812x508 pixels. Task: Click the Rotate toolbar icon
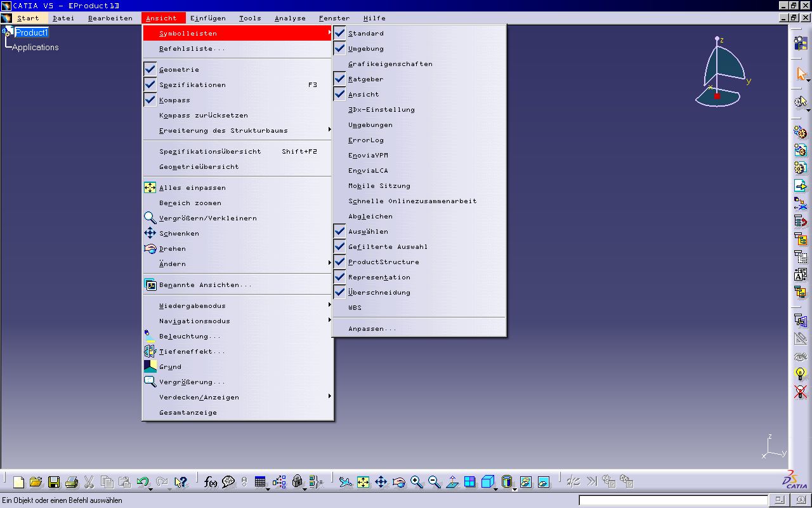coord(398,482)
